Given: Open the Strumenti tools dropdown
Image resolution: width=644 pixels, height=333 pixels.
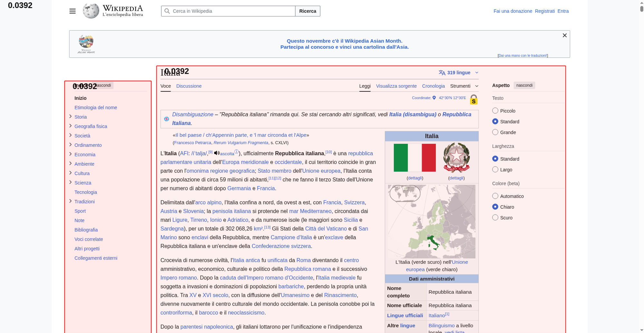Looking at the screenshot, I should click(464, 86).
